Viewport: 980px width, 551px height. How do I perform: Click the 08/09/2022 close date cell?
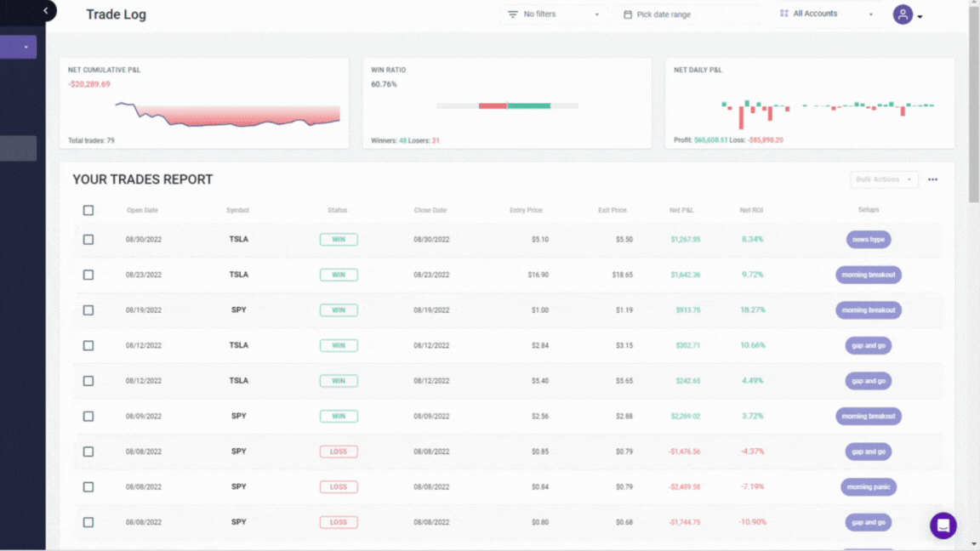[431, 416]
